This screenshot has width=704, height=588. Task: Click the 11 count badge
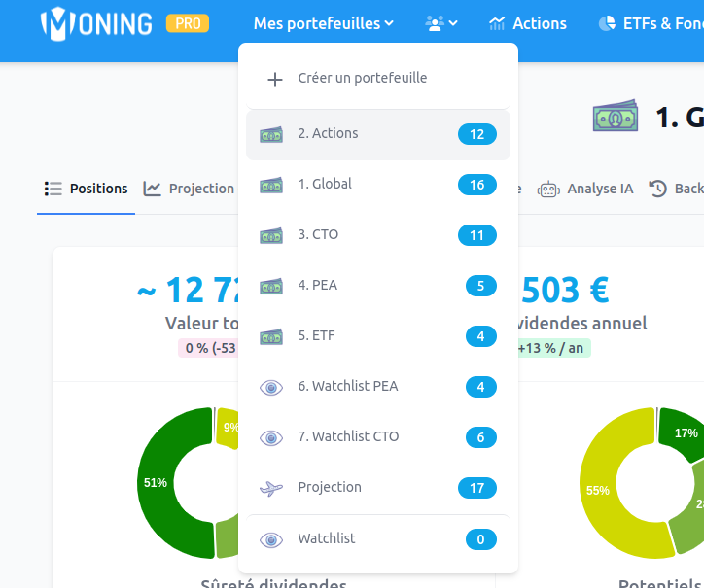point(476,235)
